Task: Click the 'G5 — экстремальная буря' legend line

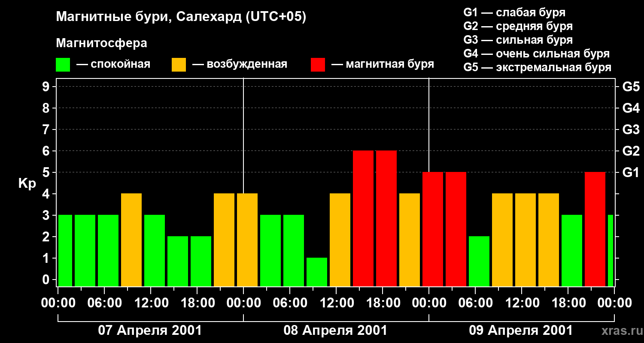Action: coord(537,67)
